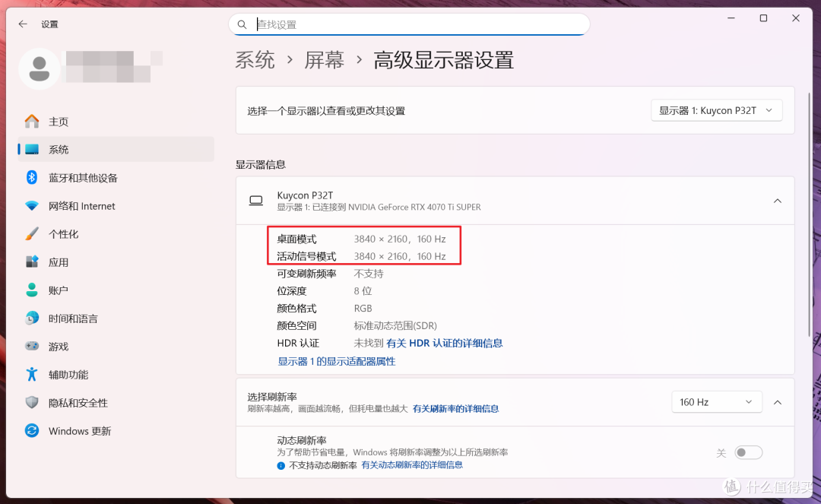821x504 pixels.
Task: Collapse the 选择刷新率 section chevron
Action: click(x=778, y=402)
